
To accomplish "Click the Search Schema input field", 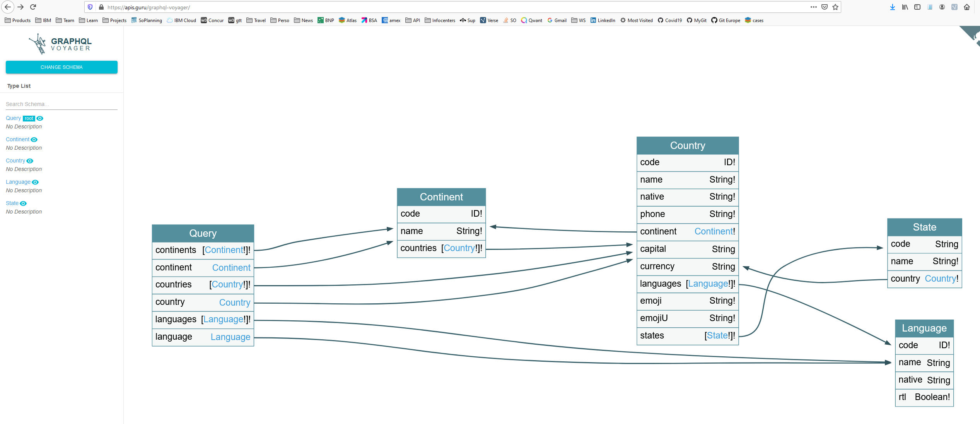I will tap(62, 103).
